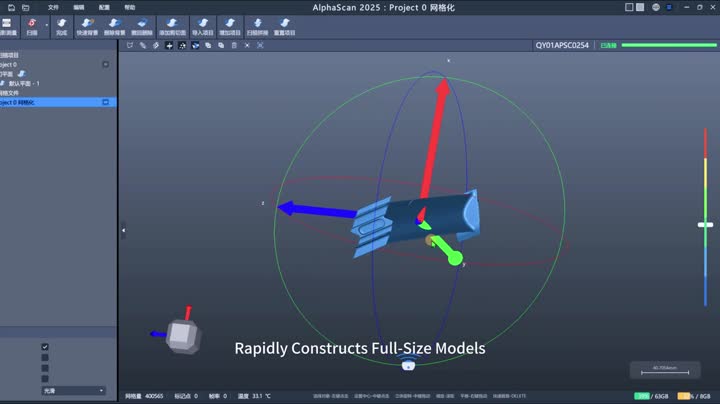The width and height of the screenshot is (720, 404).
Task: Click the 快速背景 toolbar button
Action: pyautogui.click(x=87, y=27)
